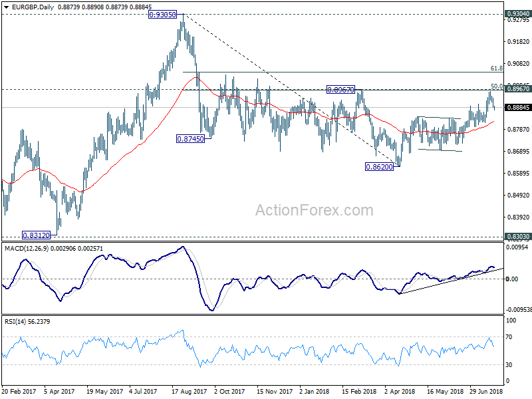Select the 0.91820 price axis value

(x=519, y=42)
